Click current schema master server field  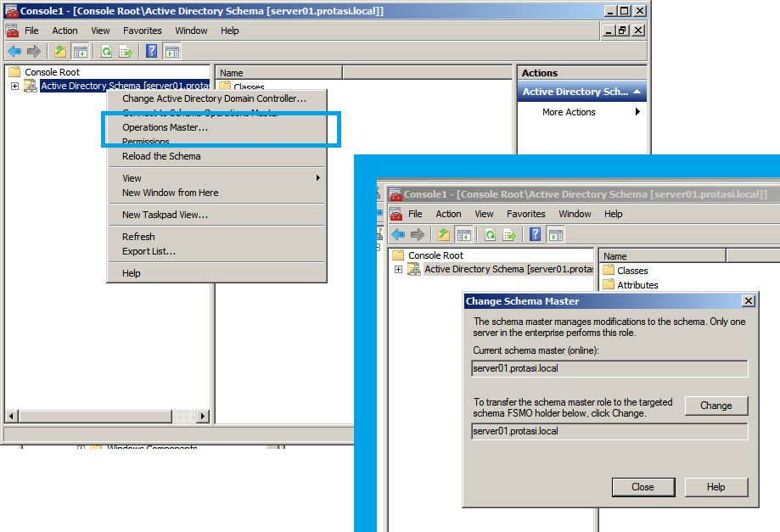pyautogui.click(x=609, y=368)
